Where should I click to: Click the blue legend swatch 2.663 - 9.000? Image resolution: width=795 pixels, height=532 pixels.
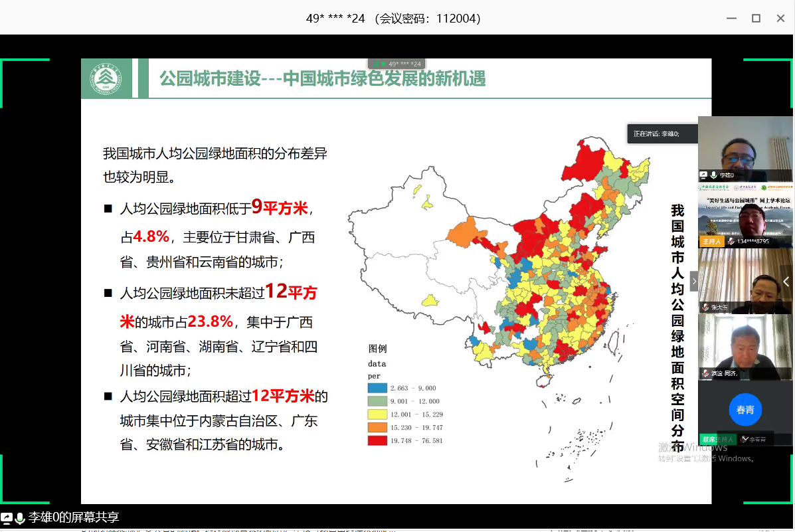click(377, 388)
